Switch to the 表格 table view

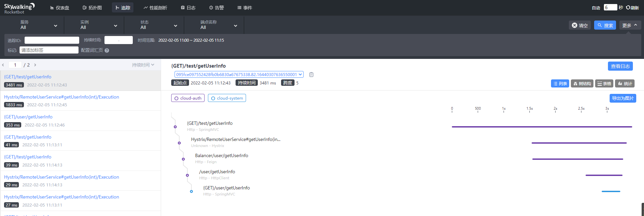(x=604, y=83)
